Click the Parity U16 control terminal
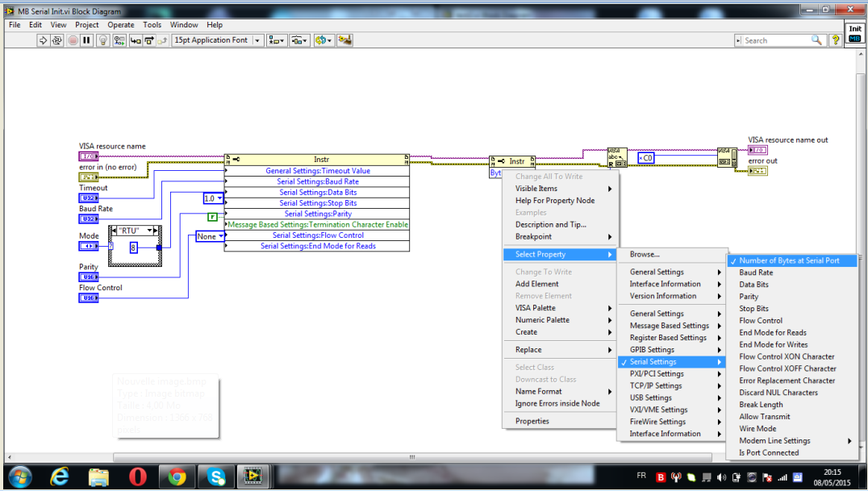Screen dimensions: 868x491 click(x=89, y=277)
